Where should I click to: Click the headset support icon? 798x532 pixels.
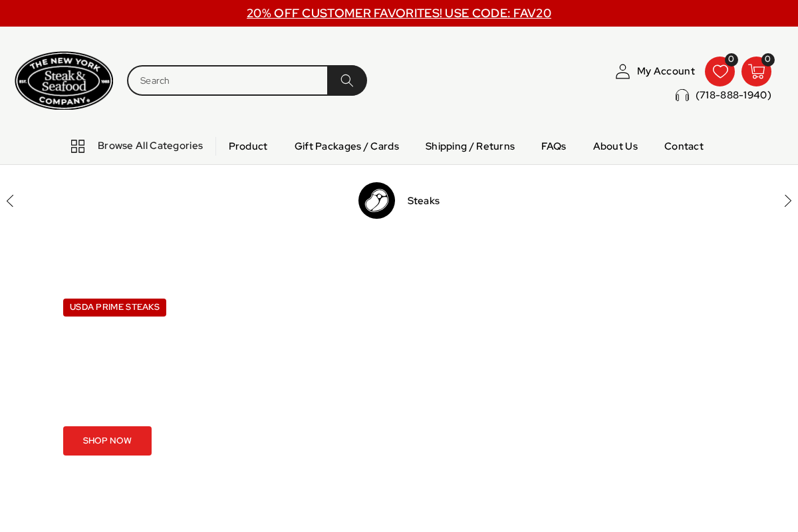681,95
